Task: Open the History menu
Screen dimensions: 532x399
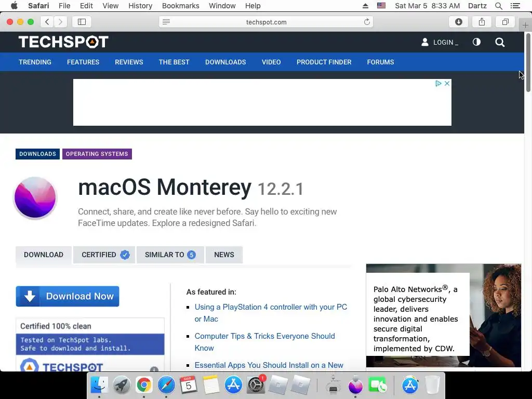Action: tap(140, 6)
